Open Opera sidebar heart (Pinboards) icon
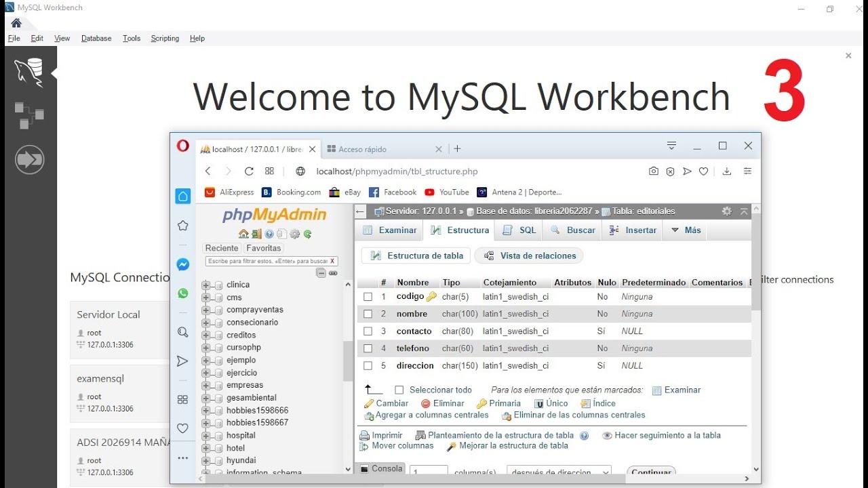The image size is (868, 488). [182, 428]
